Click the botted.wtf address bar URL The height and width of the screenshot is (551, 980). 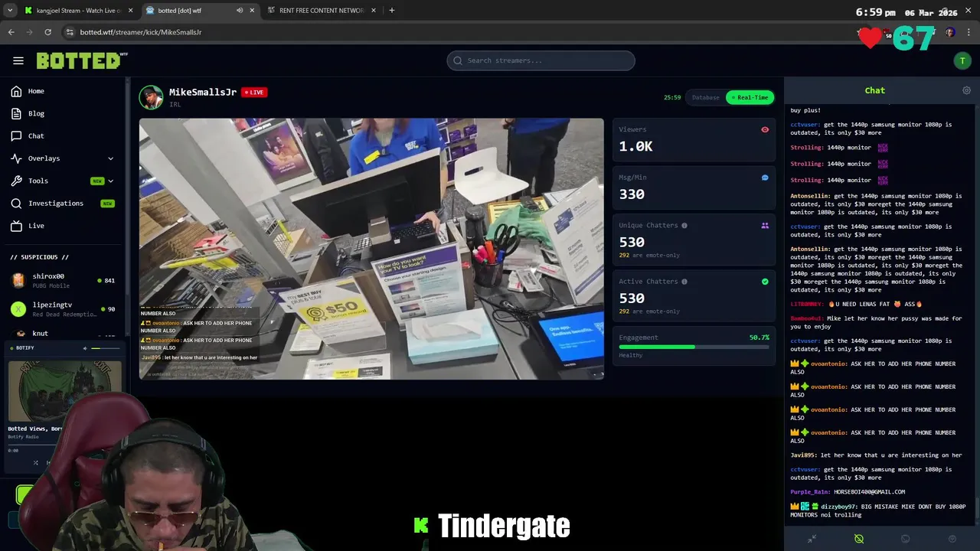(x=141, y=32)
